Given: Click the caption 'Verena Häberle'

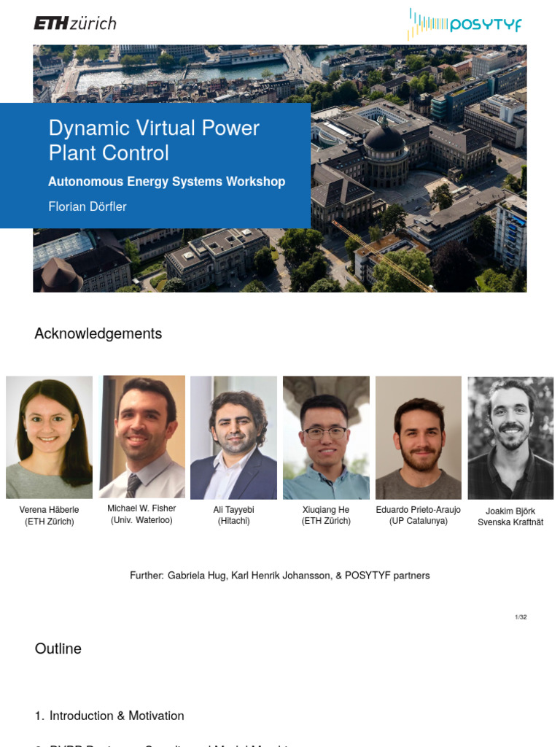Looking at the screenshot, I should coord(49,510).
